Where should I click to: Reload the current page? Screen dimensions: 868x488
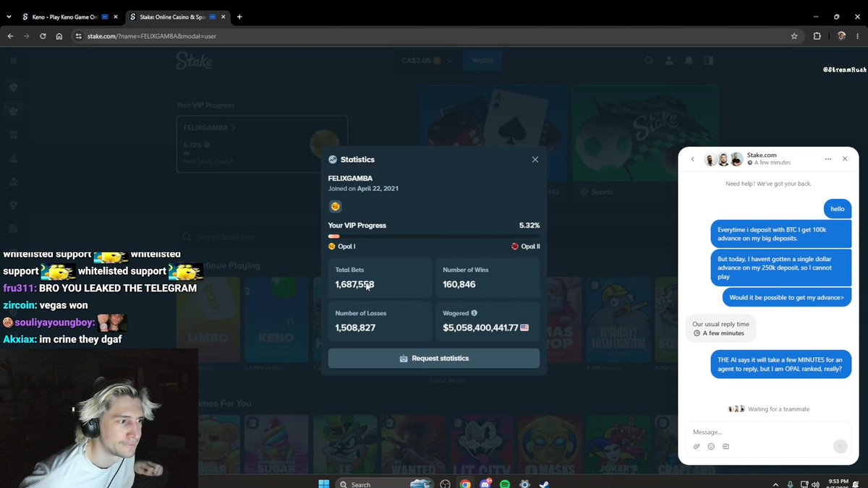43,36
